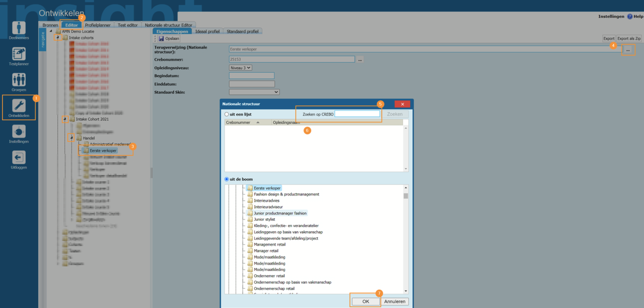The height and width of the screenshot is (308, 644).
Task: Select the 'uit de boom' radio button
Action: pyautogui.click(x=227, y=179)
